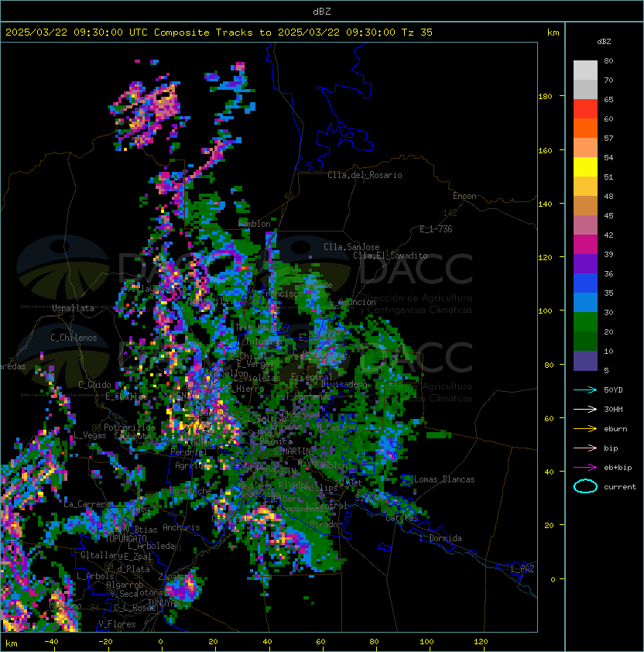Click the green 20-30 dBZ swatch

pos(585,321)
